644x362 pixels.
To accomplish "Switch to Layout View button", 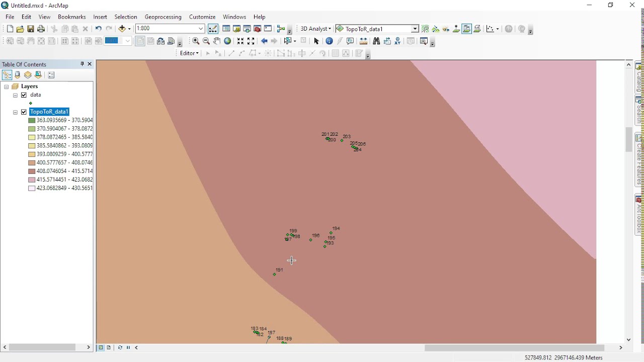I will [109, 347].
